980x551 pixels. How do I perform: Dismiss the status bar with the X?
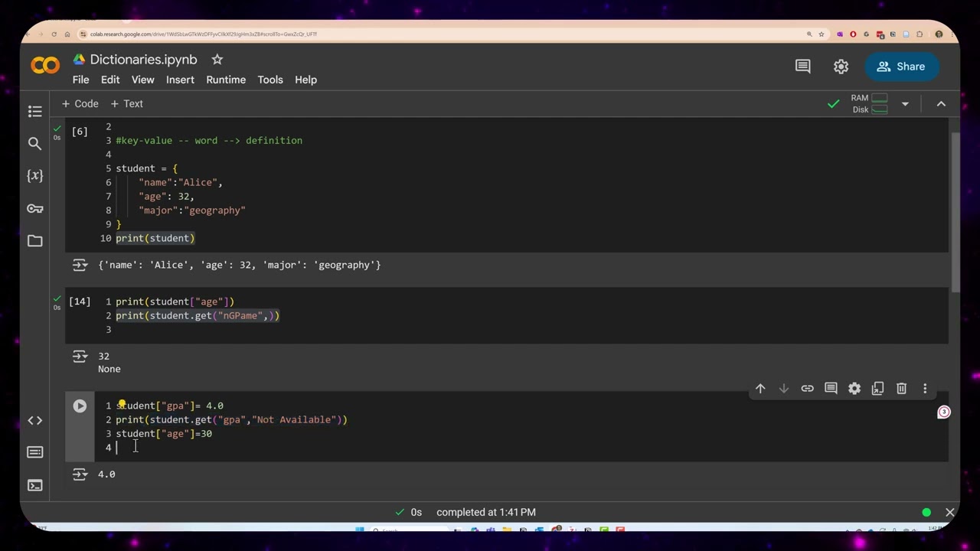[949, 512]
